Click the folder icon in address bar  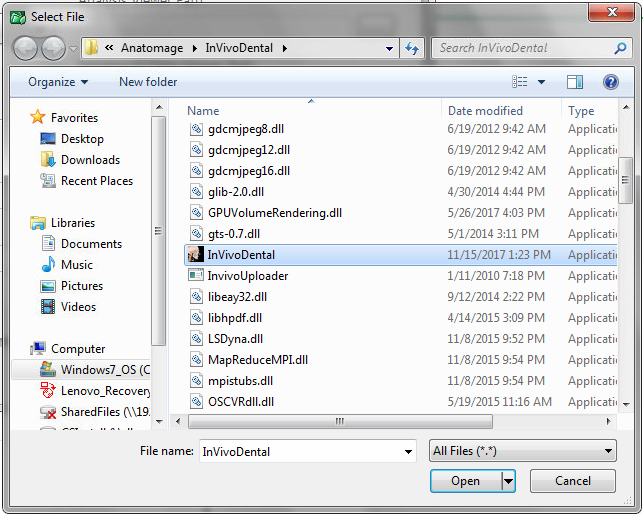click(91, 48)
